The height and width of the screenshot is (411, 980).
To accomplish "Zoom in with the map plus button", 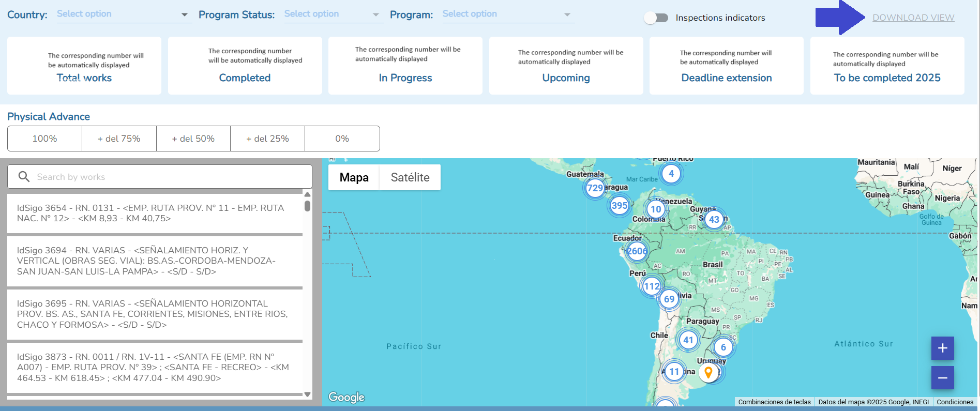I will click(942, 348).
